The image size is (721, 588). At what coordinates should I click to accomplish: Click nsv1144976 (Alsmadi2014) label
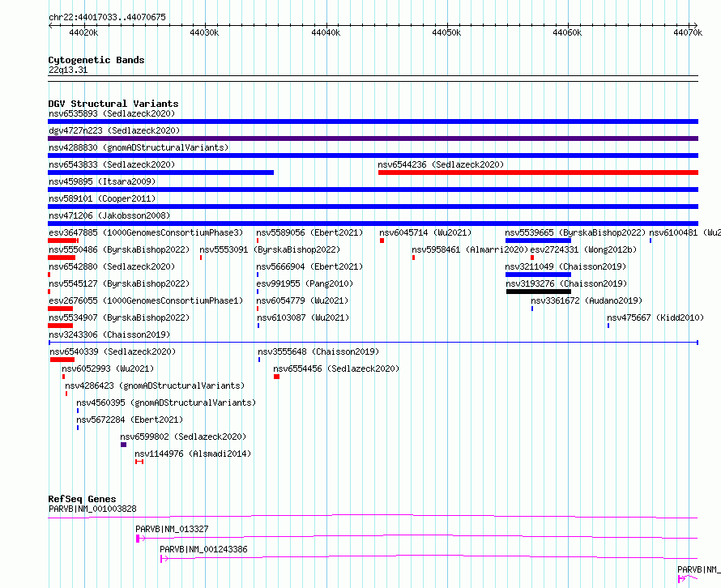pyautogui.click(x=193, y=454)
